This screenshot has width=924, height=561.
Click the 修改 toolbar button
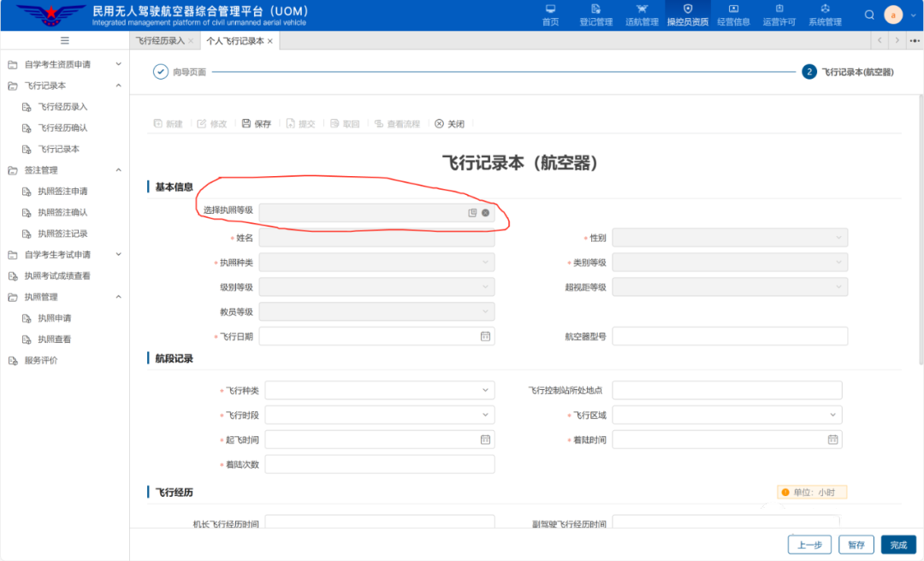(x=212, y=124)
